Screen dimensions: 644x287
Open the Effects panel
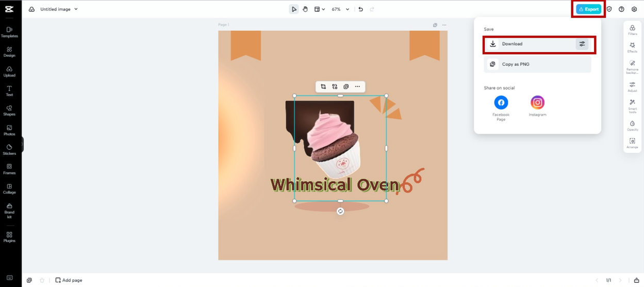pyautogui.click(x=632, y=48)
